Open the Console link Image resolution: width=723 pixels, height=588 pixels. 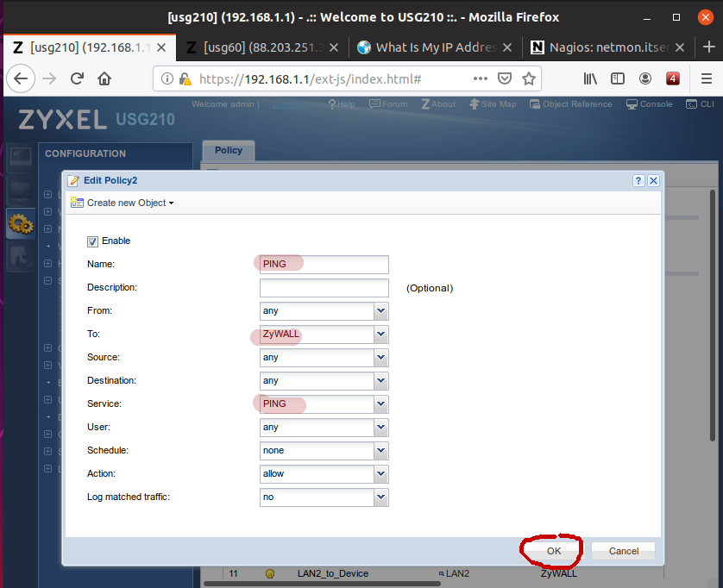pyautogui.click(x=649, y=104)
